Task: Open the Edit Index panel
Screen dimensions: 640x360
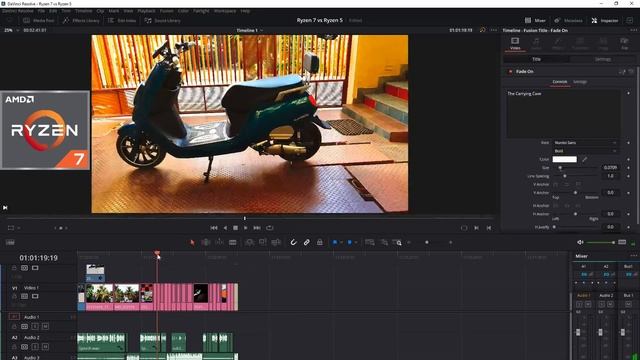Action: click(122, 20)
